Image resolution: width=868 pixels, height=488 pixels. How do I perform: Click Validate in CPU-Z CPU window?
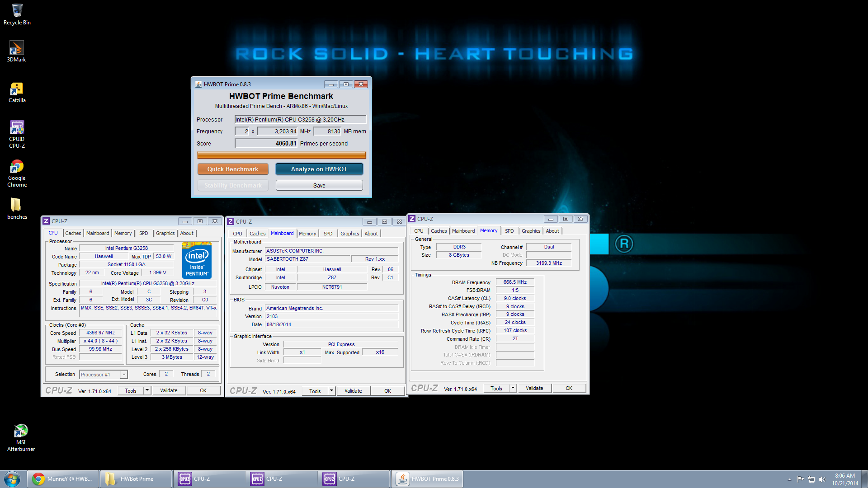pyautogui.click(x=169, y=390)
